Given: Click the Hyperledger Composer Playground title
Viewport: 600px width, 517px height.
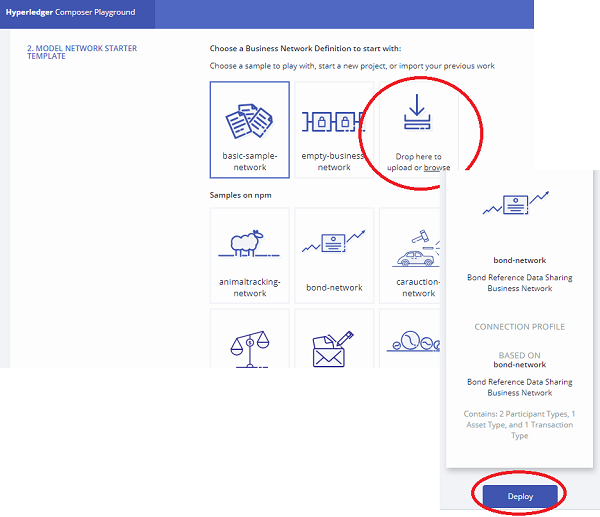Looking at the screenshot, I should click(x=70, y=12).
